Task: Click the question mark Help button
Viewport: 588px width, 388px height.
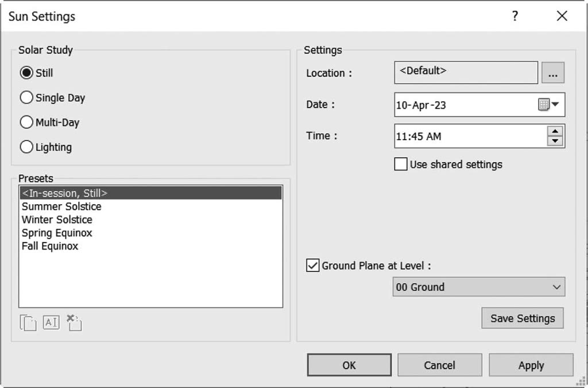Action: [515, 16]
